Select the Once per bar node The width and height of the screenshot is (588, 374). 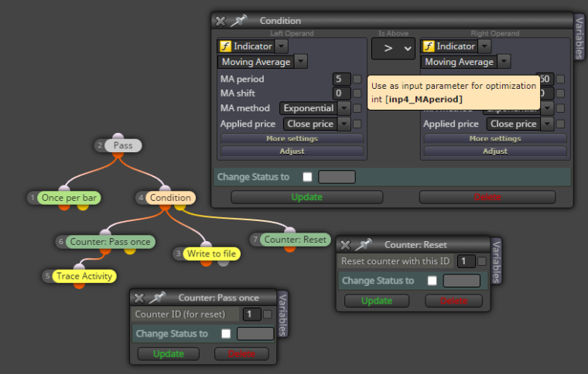click(x=69, y=198)
